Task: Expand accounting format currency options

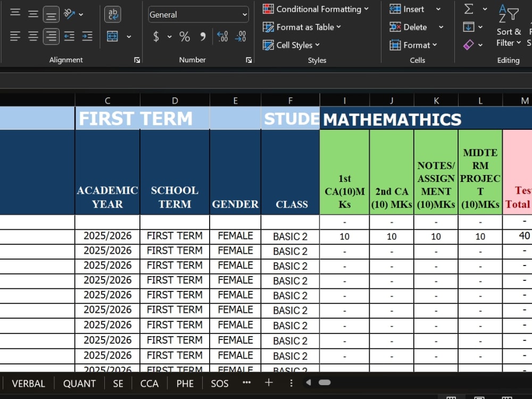Action: coord(169,37)
